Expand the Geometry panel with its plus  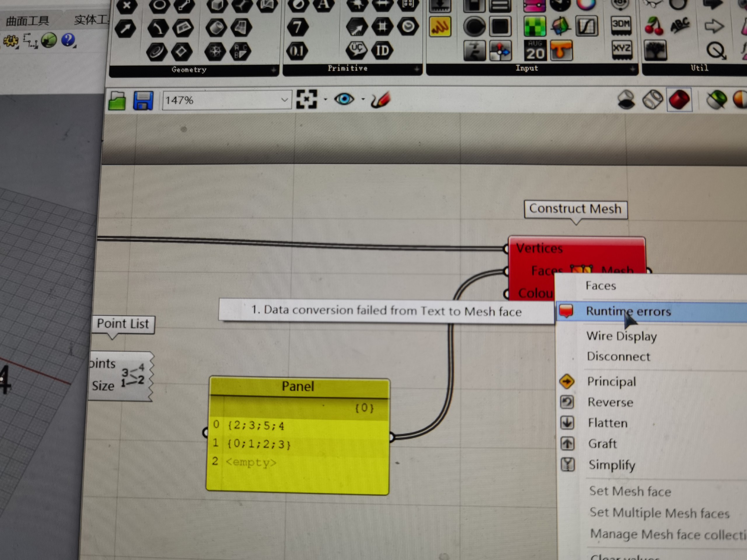(273, 70)
